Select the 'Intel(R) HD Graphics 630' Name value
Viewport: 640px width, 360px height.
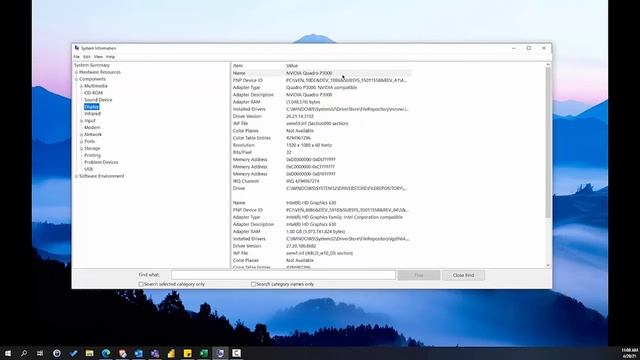click(x=311, y=203)
